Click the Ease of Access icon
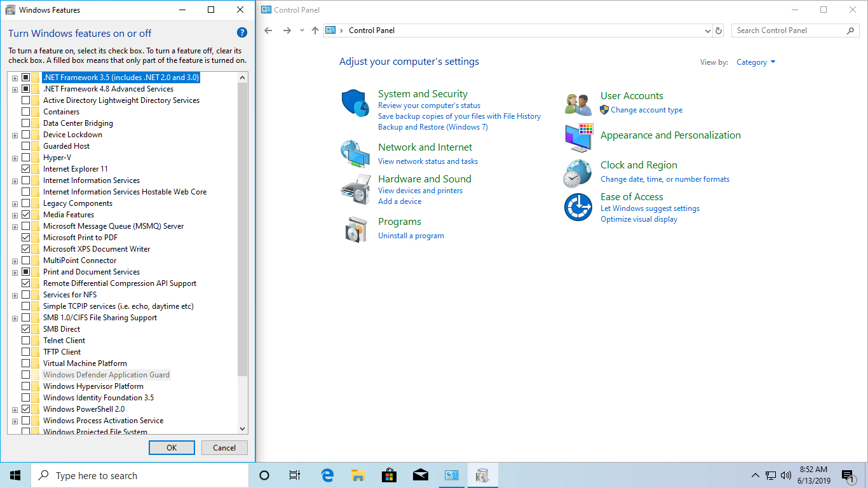This screenshot has width=868, height=488. tap(578, 207)
